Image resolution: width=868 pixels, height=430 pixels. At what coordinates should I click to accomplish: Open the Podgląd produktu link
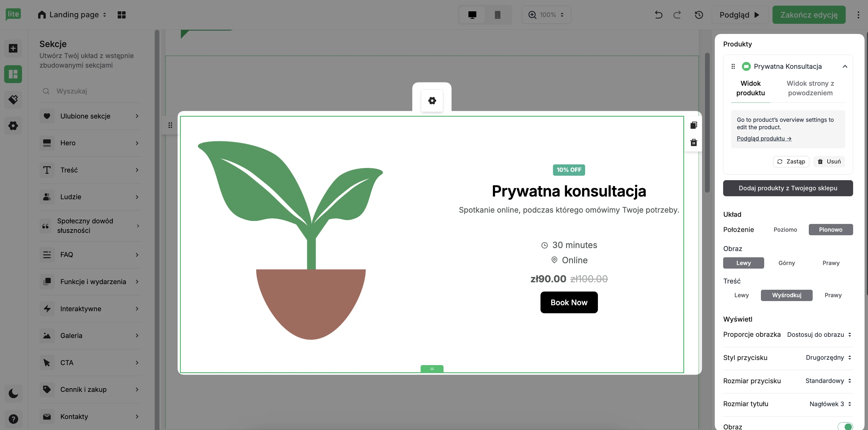point(764,138)
